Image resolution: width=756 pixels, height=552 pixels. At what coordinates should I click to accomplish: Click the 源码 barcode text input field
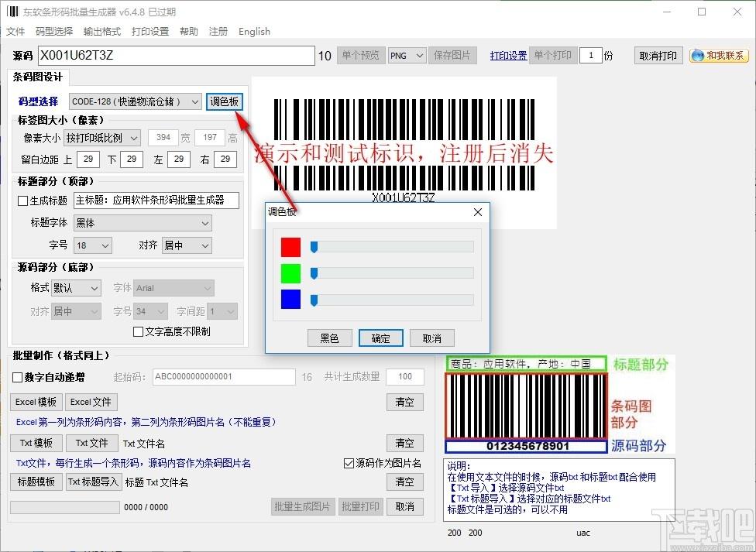point(176,56)
